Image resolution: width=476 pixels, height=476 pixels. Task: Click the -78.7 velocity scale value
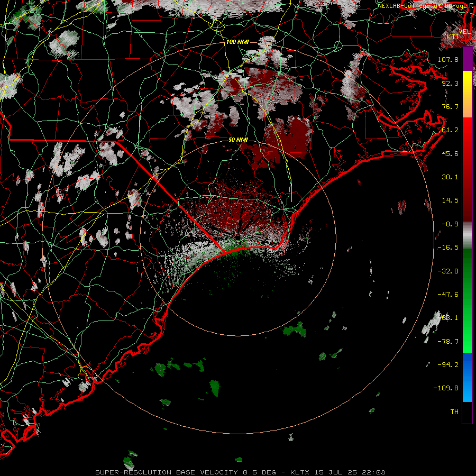448,342
